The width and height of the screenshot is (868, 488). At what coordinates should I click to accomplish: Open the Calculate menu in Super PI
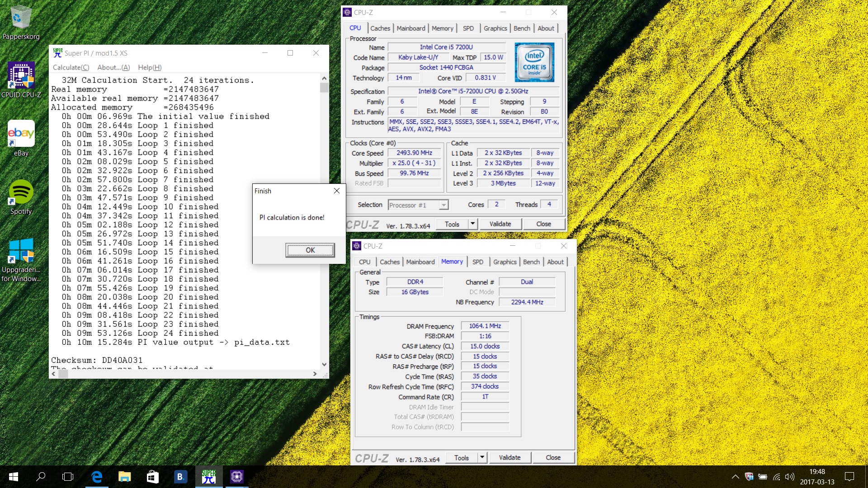click(71, 67)
